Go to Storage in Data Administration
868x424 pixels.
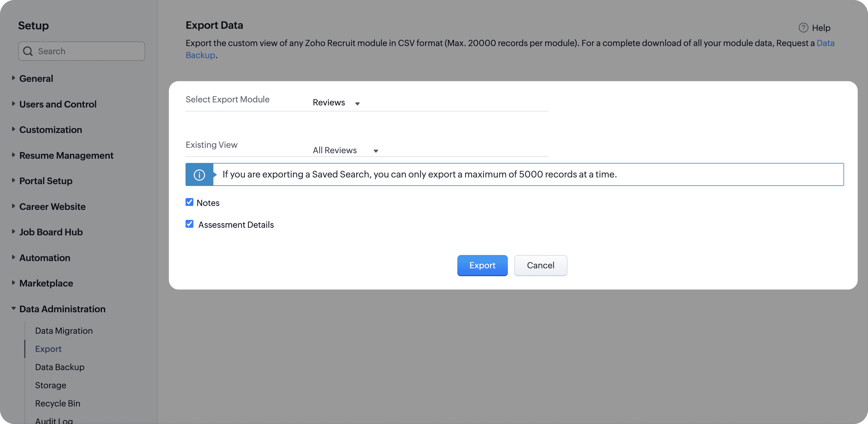coord(51,385)
